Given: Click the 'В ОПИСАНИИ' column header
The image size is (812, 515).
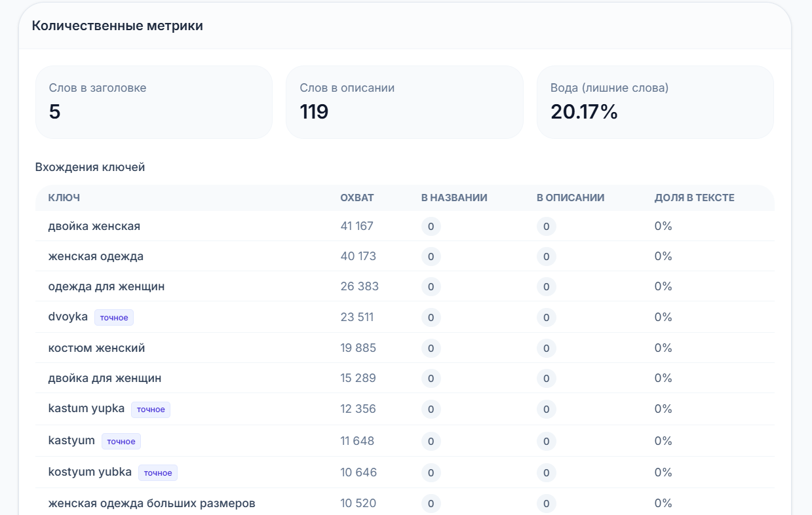Looking at the screenshot, I should [x=570, y=198].
